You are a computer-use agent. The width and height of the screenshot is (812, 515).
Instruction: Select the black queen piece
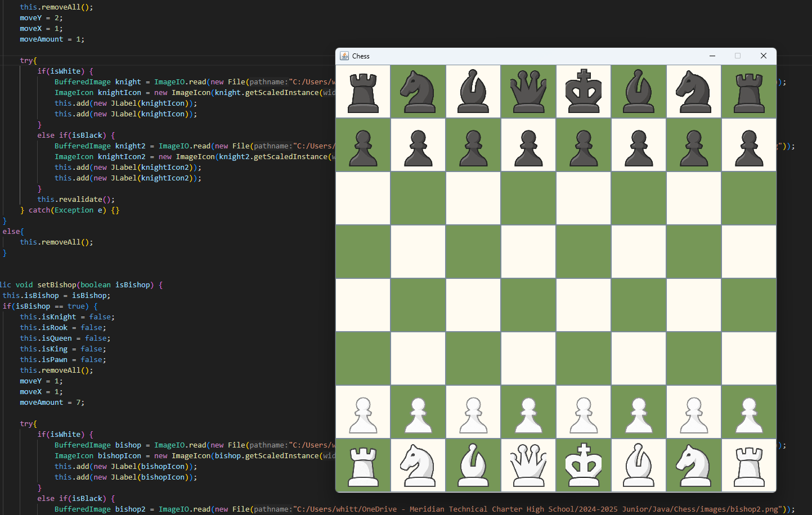coord(528,91)
